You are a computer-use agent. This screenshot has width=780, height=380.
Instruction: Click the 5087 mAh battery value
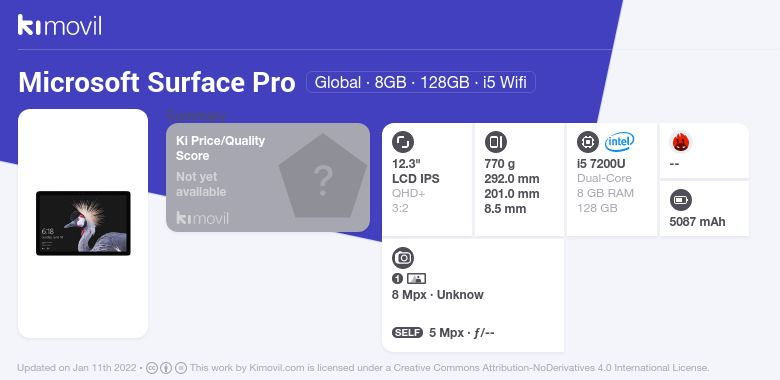[697, 222]
